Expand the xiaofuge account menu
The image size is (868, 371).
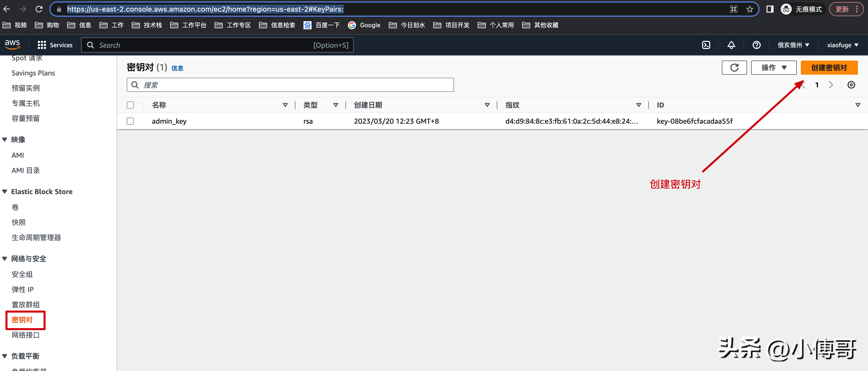[843, 45]
